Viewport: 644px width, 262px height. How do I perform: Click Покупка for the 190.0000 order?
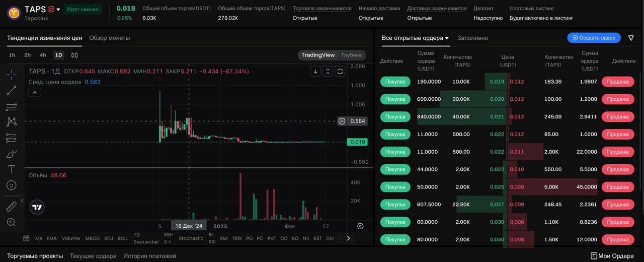point(395,82)
